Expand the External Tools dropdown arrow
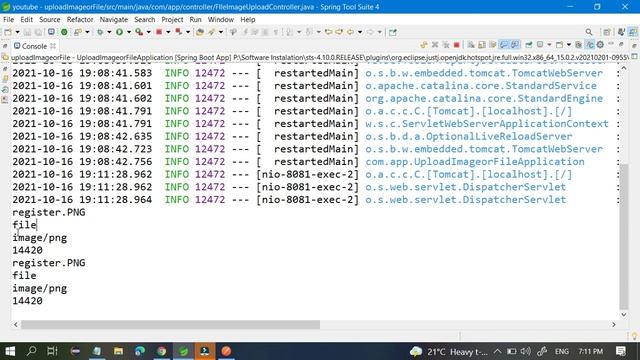Viewport: 640px width, 360px height. click(x=148, y=32)
